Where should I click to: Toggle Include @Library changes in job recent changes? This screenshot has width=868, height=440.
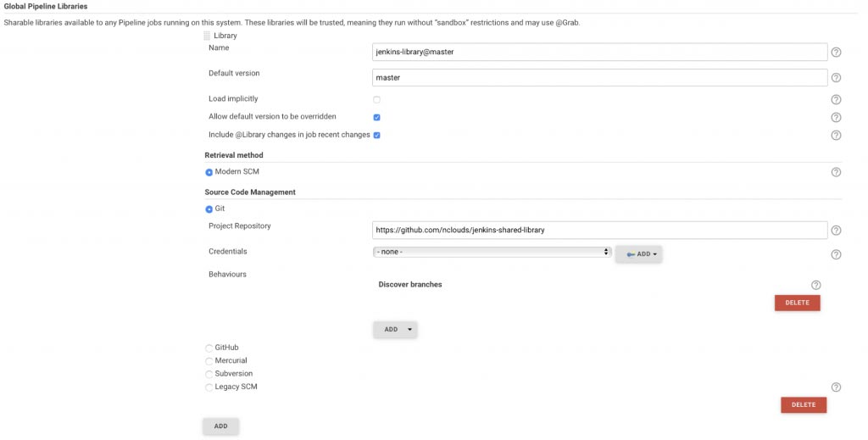pyautogui.click(x=376, y=135)
